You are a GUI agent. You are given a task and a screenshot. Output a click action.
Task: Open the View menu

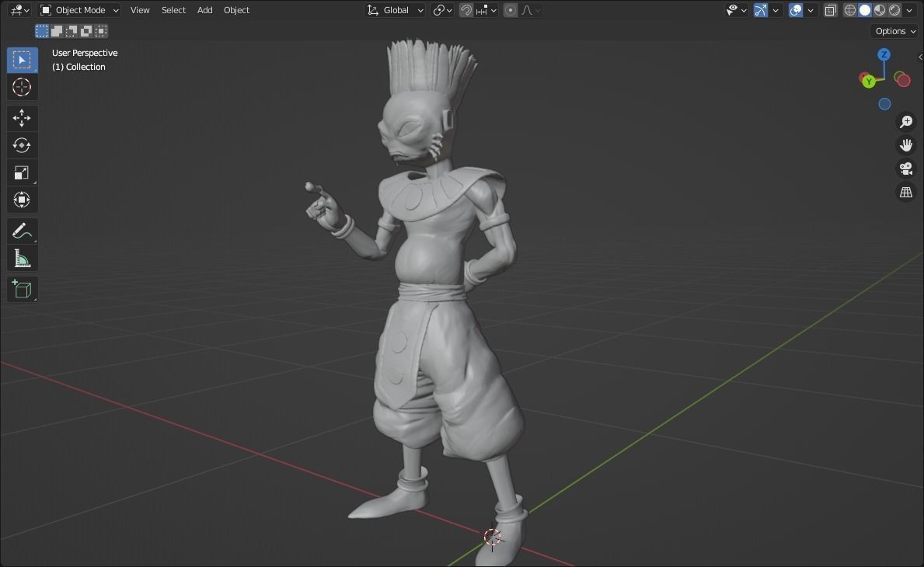coord(140,10)
